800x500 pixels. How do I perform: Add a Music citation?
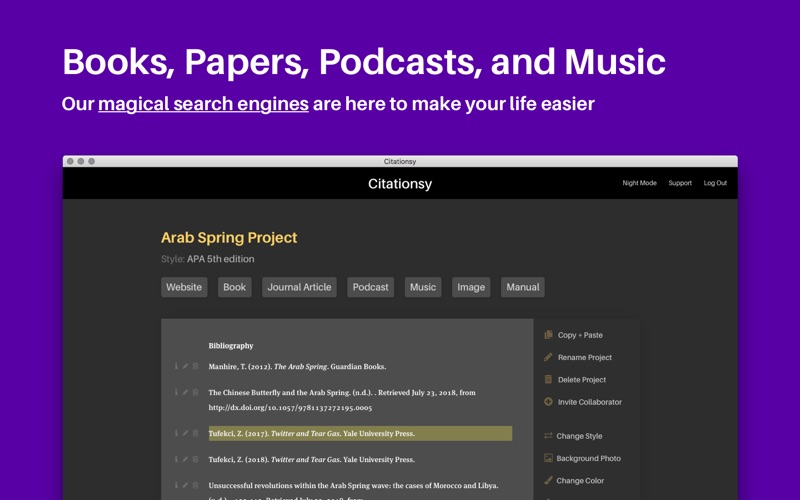pos(423,287)
